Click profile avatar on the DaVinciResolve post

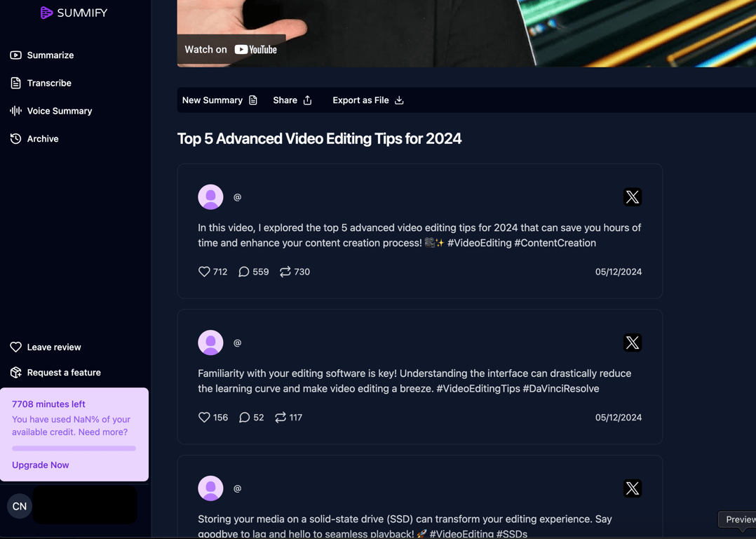pyautogui.click(x=210, y=342)
